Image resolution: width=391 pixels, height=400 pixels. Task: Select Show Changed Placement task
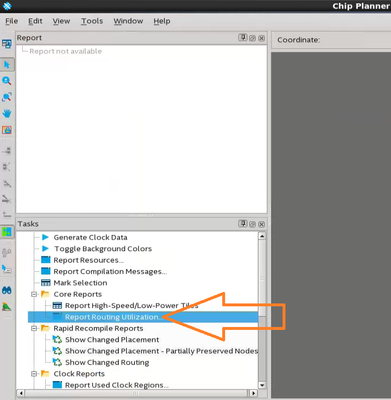pos(112,340)
